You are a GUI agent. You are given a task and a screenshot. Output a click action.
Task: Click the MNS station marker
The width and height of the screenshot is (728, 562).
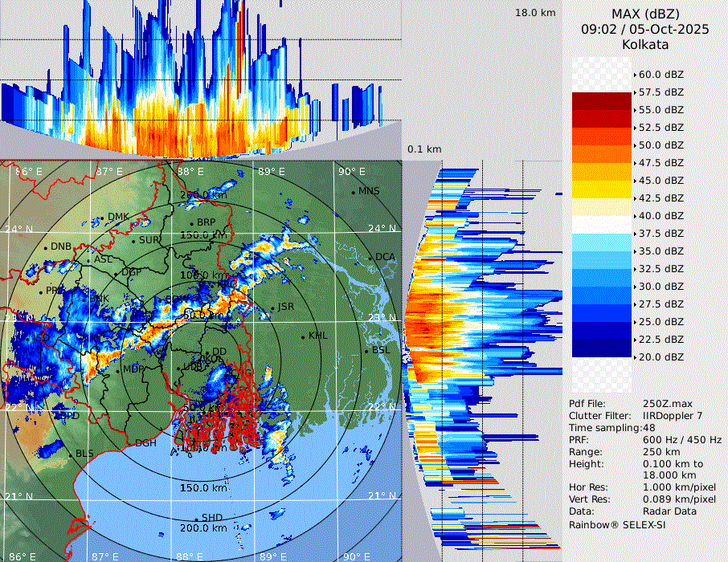pos(353,192)
